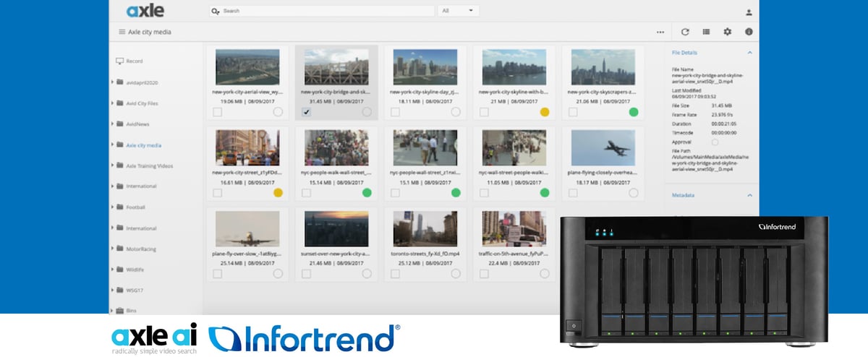This screenshot has width=868, height=357.
Task: Collapse the Metadata section chevron
Action: tap(749, 195)
